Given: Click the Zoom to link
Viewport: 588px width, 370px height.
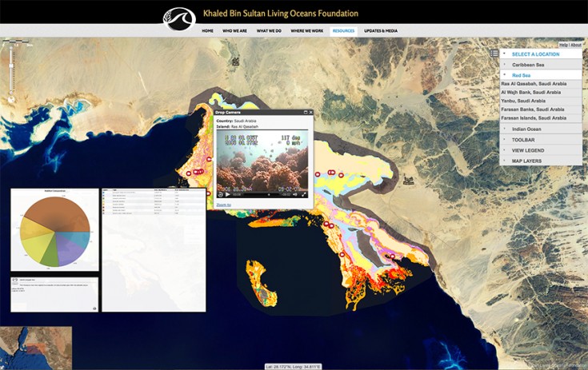Looking at the screenshot, I should click(x=223, y=205).
